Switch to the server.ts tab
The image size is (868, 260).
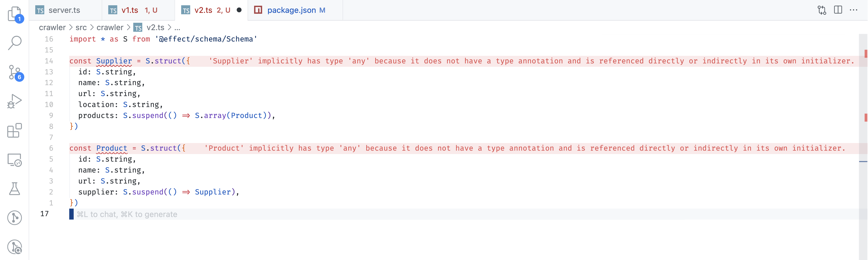pos(64,10)
